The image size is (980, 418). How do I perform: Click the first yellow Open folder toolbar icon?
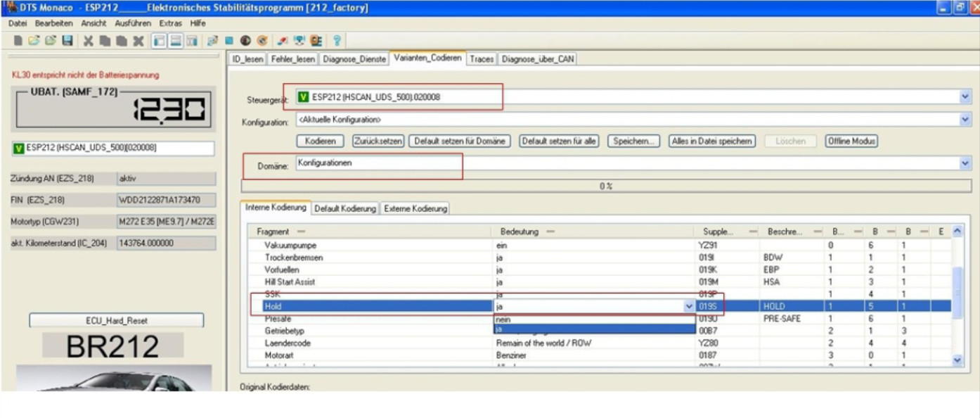34,40
